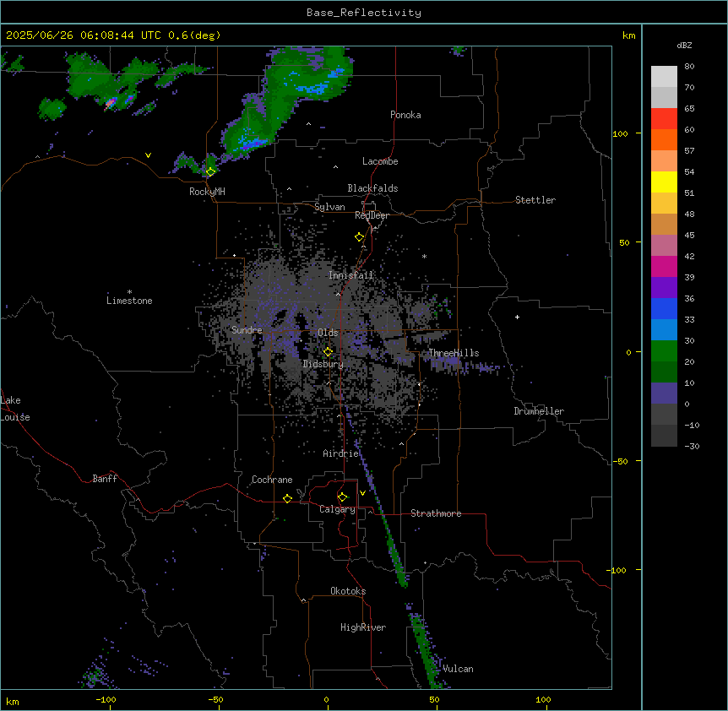This screenshot has width=728, height=711.
Task: Select the yellow diamond marker below Cochrane
Action: pos(287,498)
